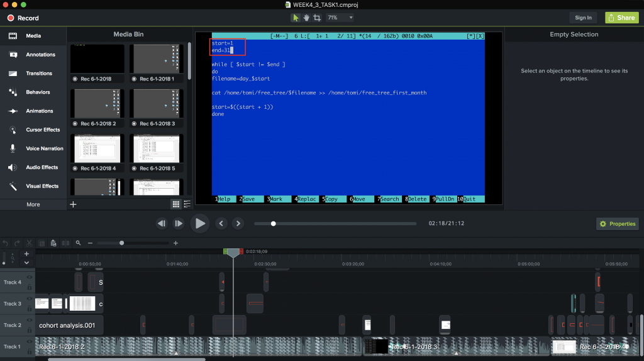Lock Track 2 with its padlock icon
Screen dimensions: 644x361
[30, 330]
